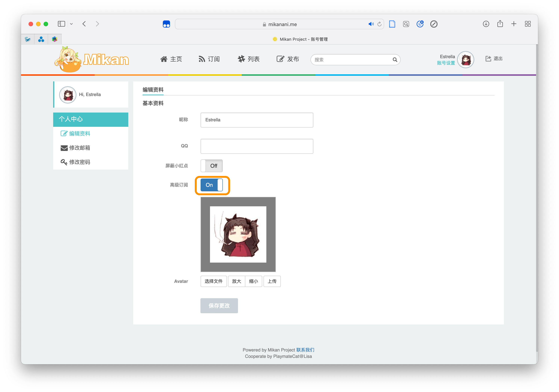Toggle the 屏蔽小红点 Off switch
This screenshot has height=392, width=559.
211,166
